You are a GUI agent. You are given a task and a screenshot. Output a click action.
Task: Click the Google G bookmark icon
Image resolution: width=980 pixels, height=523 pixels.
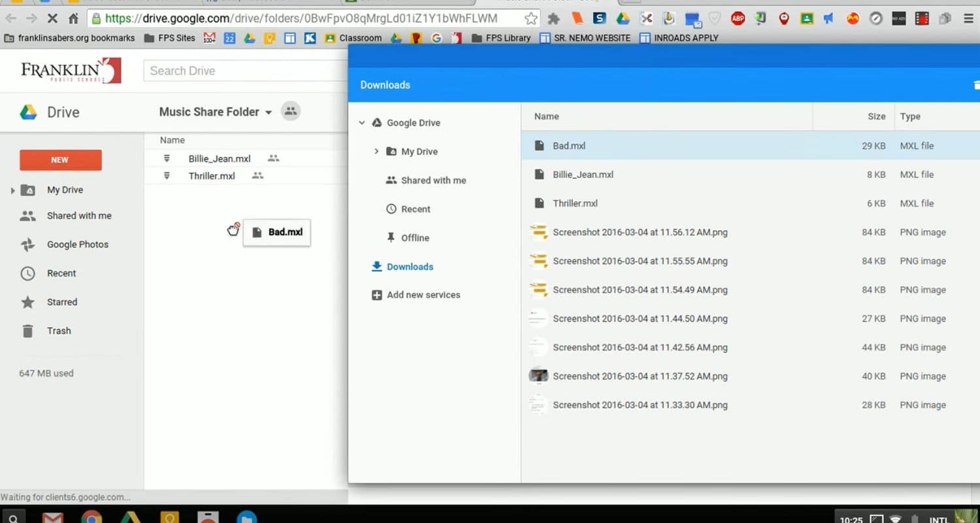[436, 38]
